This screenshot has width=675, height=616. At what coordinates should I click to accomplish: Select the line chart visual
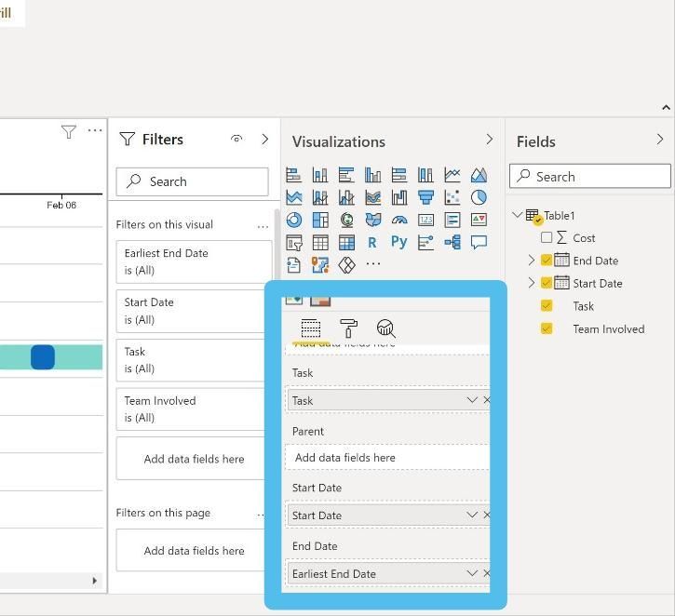coord(452,175)
